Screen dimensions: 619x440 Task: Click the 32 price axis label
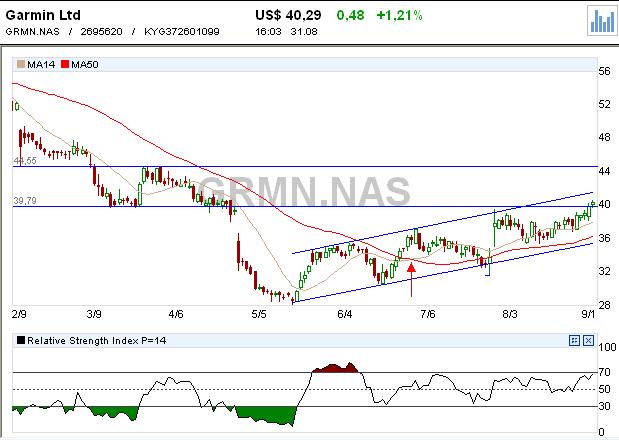coord(604,271)
